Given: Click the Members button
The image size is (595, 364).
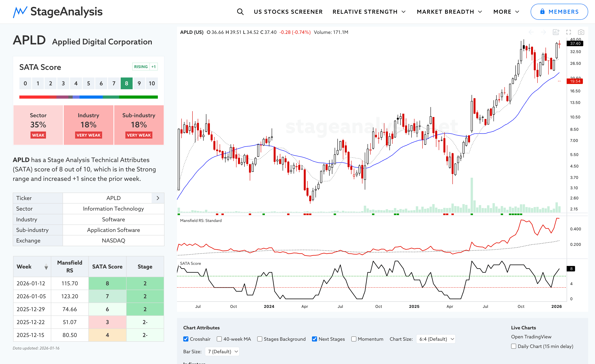Looking at the screenshot, I should pyautogui.click(x=559, y=12).
